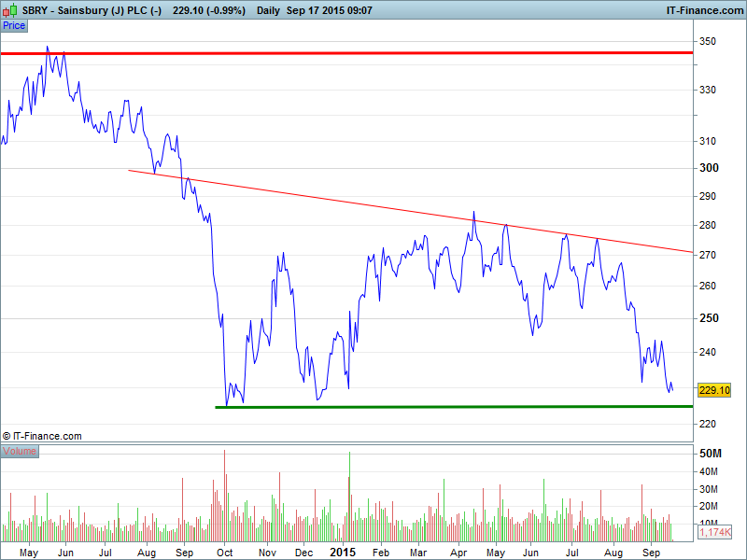This screenshot has height=560, width=747.
Task: Select the 1,174K volume value tag
Action: [714, 532]
